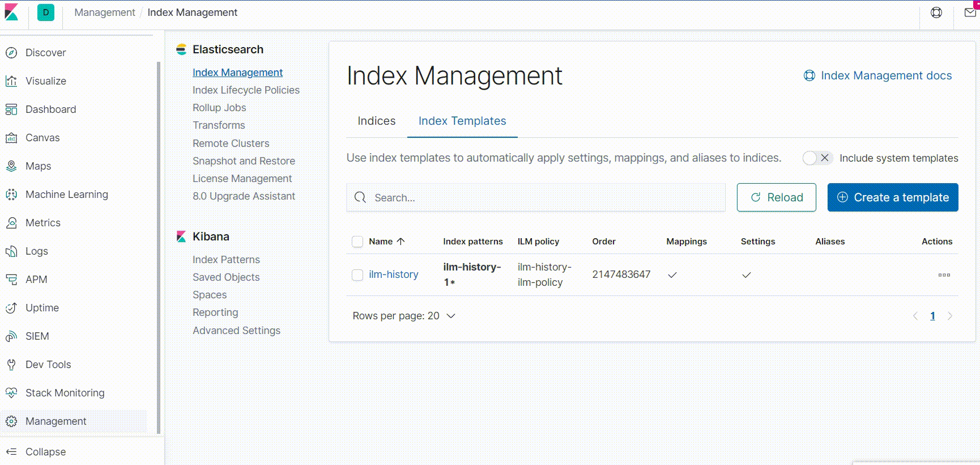Open License Management

click(x=242, y=179)
